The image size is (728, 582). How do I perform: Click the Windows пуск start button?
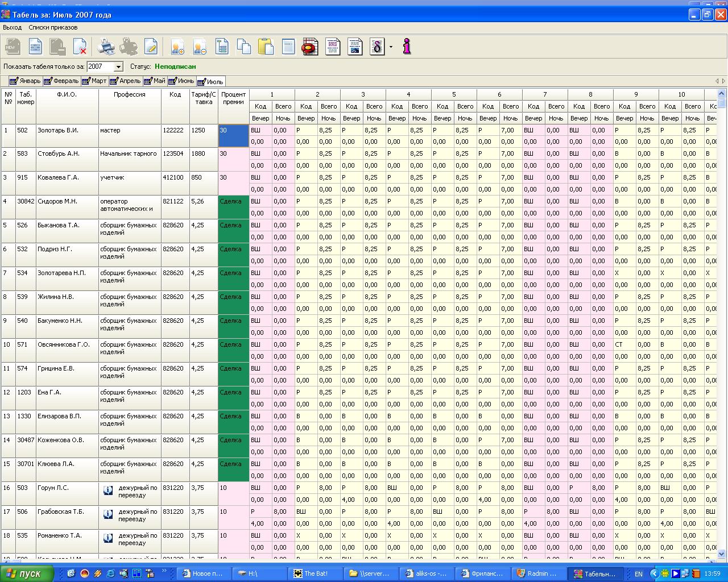click(x=27, y=573)
